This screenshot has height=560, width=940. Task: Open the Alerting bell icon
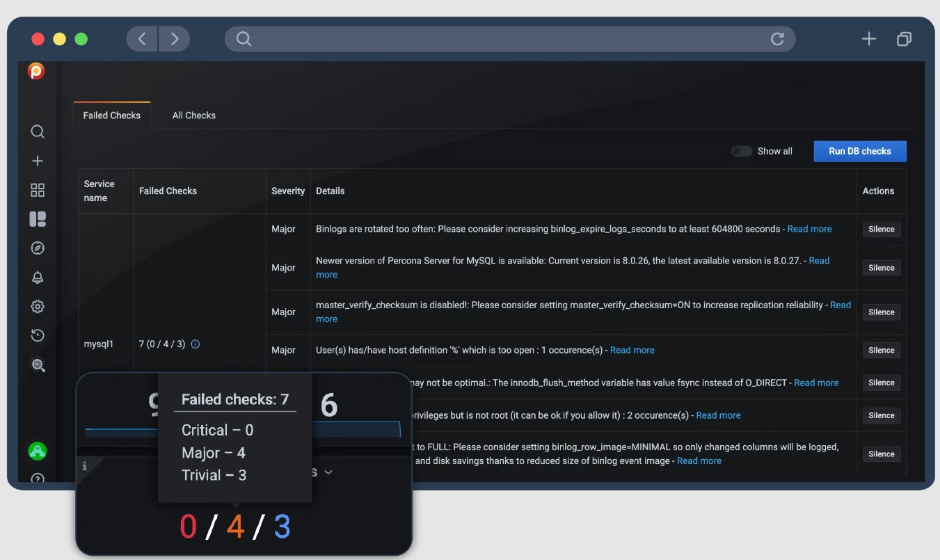click(x=38, y=277)
